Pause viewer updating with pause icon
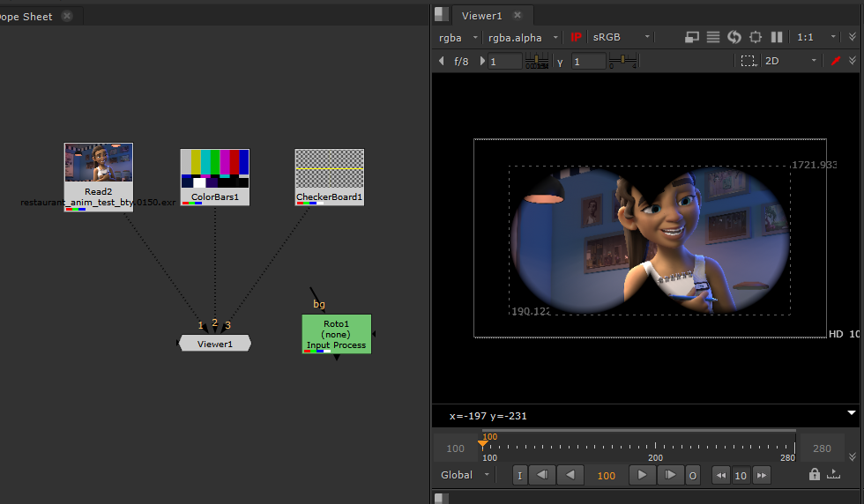Screen dimensions: 864x504 point(777,37)
